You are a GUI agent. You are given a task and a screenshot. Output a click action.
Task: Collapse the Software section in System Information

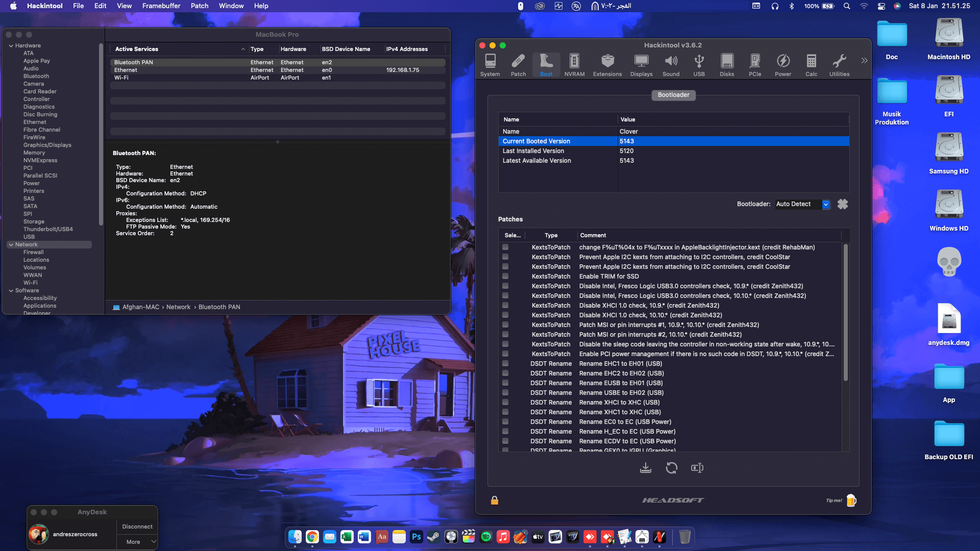point(11,290)
